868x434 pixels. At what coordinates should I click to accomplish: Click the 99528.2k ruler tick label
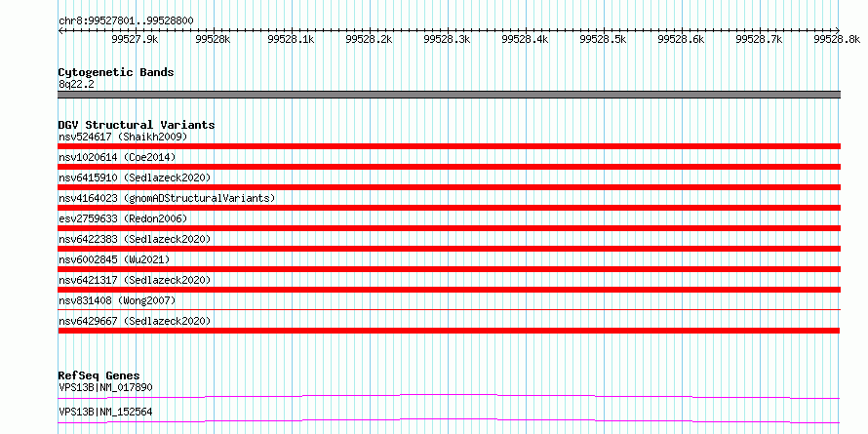(x=370, y=39)
